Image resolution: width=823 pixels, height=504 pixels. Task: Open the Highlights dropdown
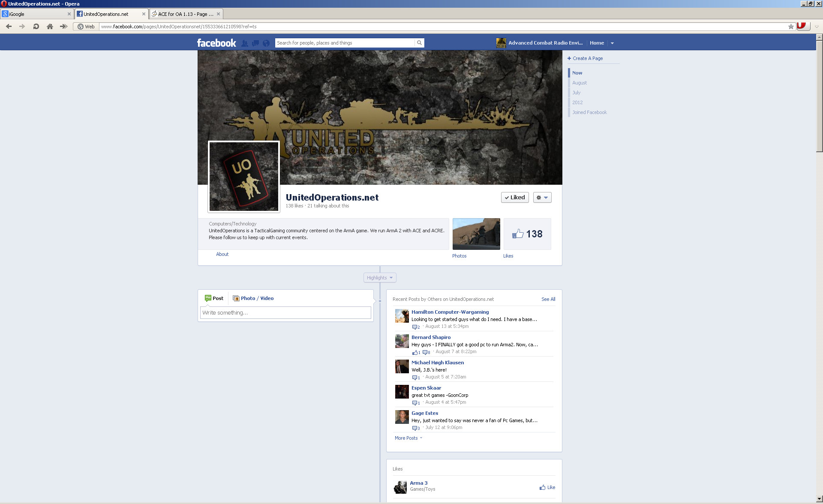click(380, 278)
